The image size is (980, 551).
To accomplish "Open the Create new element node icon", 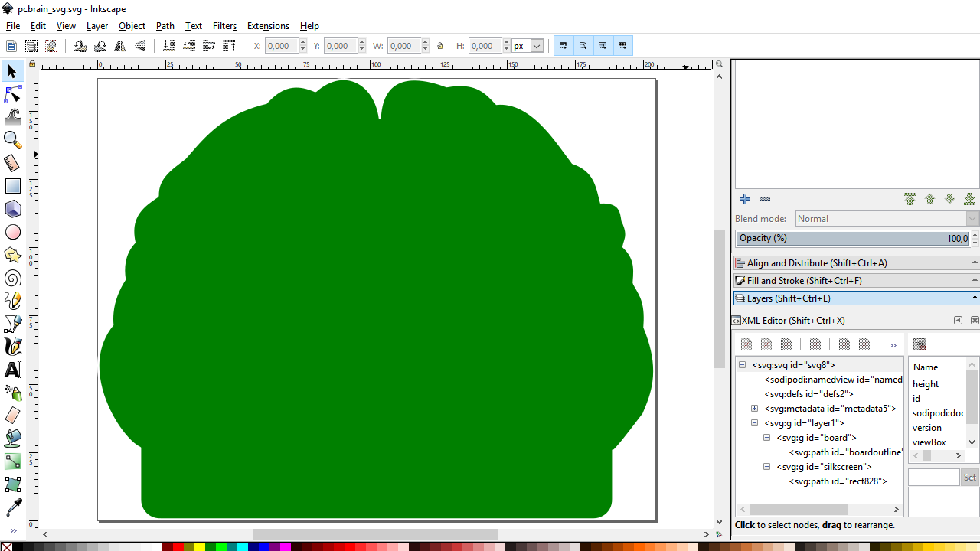I will tap(746, 344).
